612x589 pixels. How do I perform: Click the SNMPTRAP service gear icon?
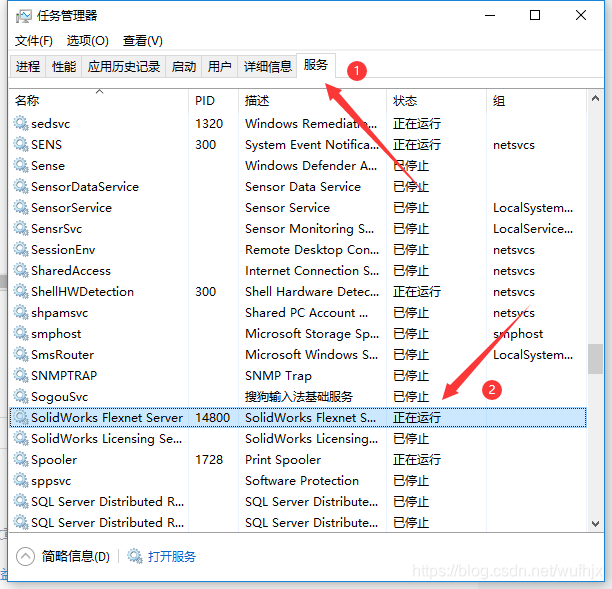coord(20,376)
